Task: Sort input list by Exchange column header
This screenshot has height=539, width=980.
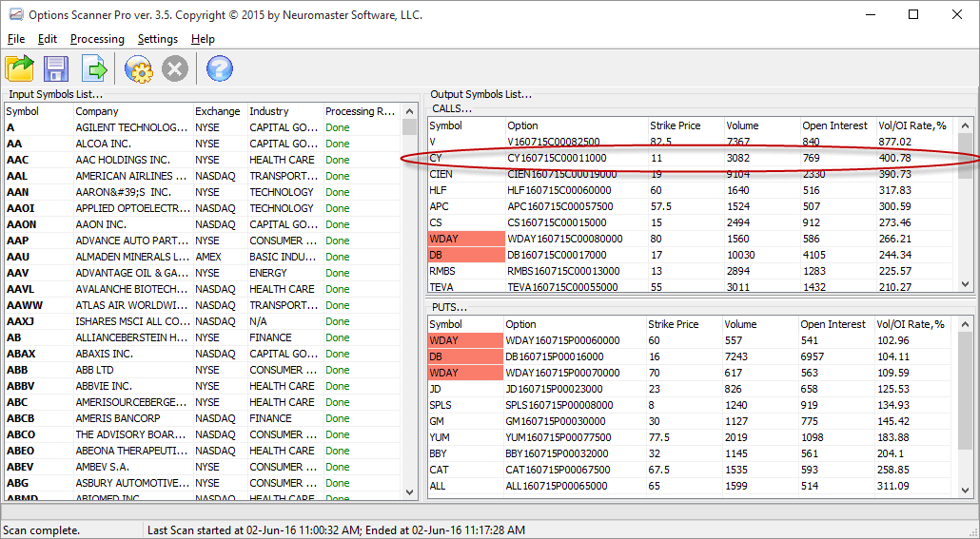Action: 220,111
